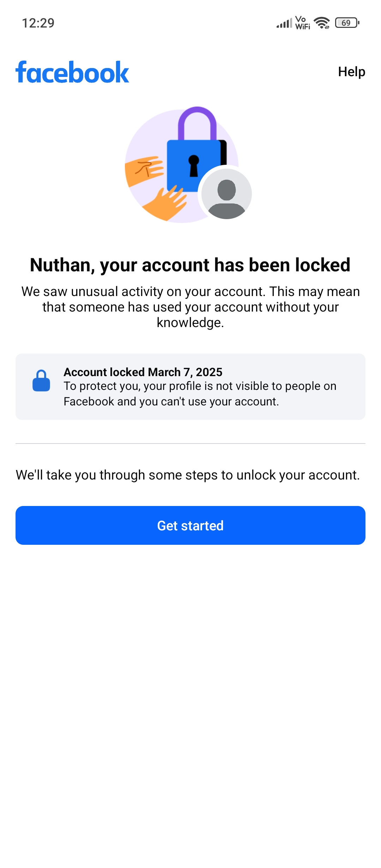Tap the cellular signal strength icon

point(284,23)
